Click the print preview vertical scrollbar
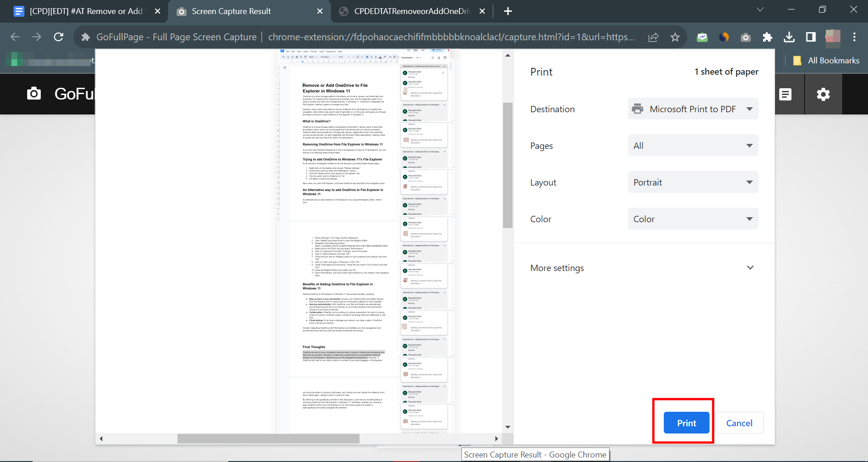The width and height of the screenshot is (868, 462). [x=508, y=165]
